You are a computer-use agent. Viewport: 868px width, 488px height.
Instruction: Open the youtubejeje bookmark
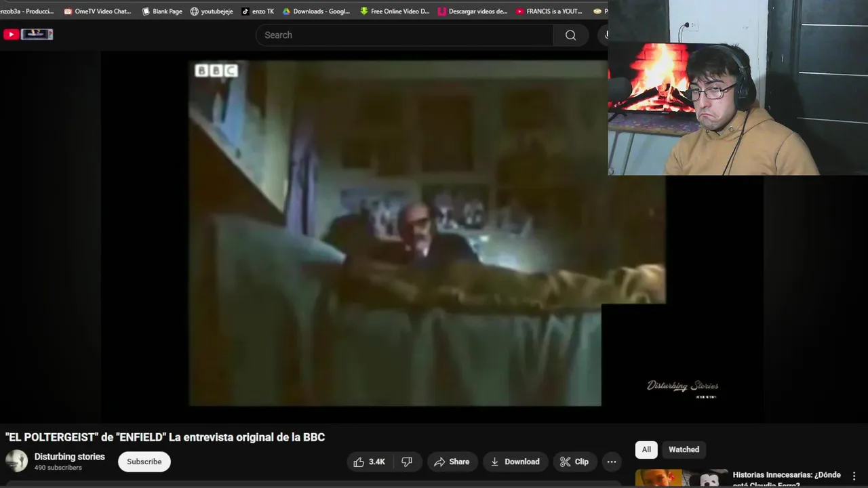(x=212, y=11)
